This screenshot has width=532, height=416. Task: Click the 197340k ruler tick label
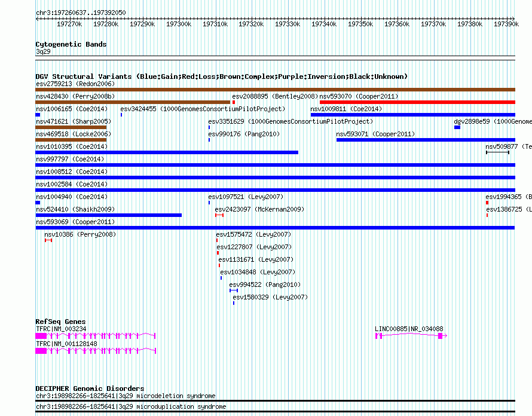(324, 24)
